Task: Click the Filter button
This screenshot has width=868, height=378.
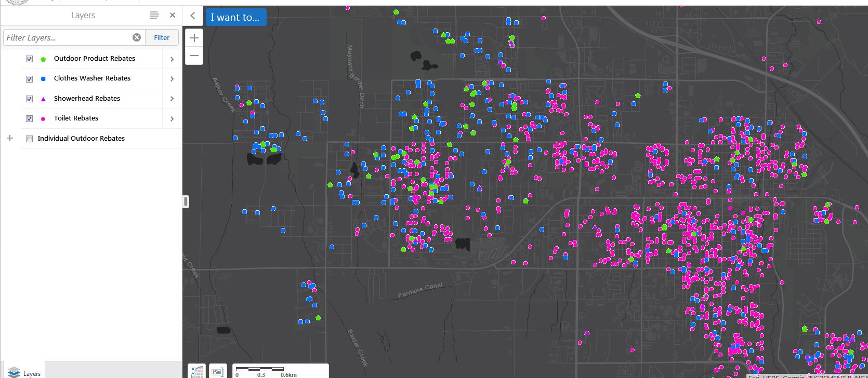Action: click(162, 37)
